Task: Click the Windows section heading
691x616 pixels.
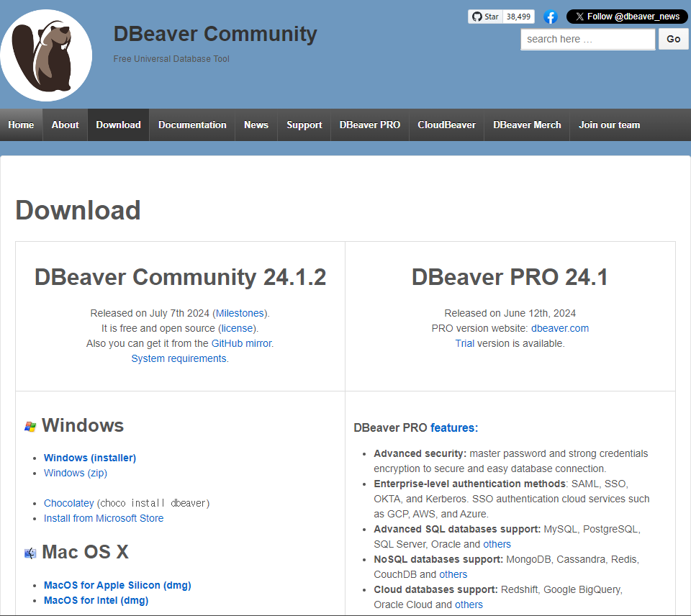Action: (x=83, y=425)
